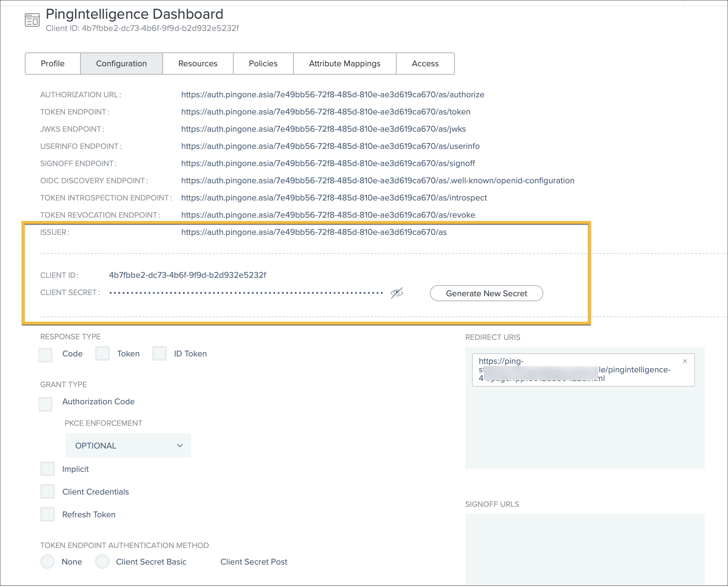Screen dimensions: 728x587
Task: Enable the Refresh Token grant type
Action: [48, 514]
